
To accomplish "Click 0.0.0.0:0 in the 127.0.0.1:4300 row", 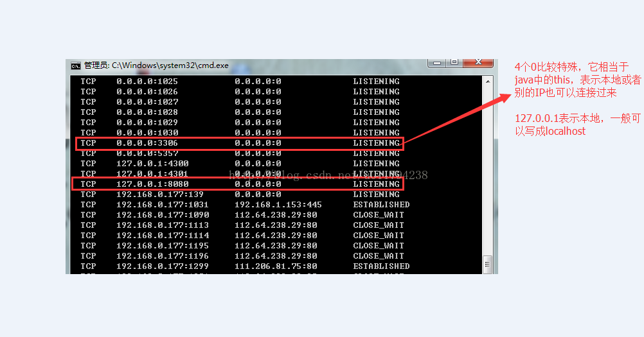I will click(258, 163).
